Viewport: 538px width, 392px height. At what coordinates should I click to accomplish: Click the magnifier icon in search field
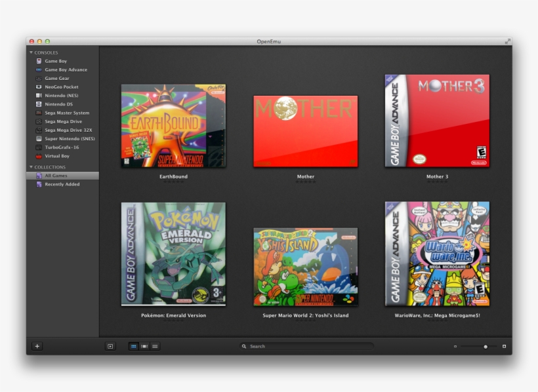pyautogui.click(x=244, y=346)
